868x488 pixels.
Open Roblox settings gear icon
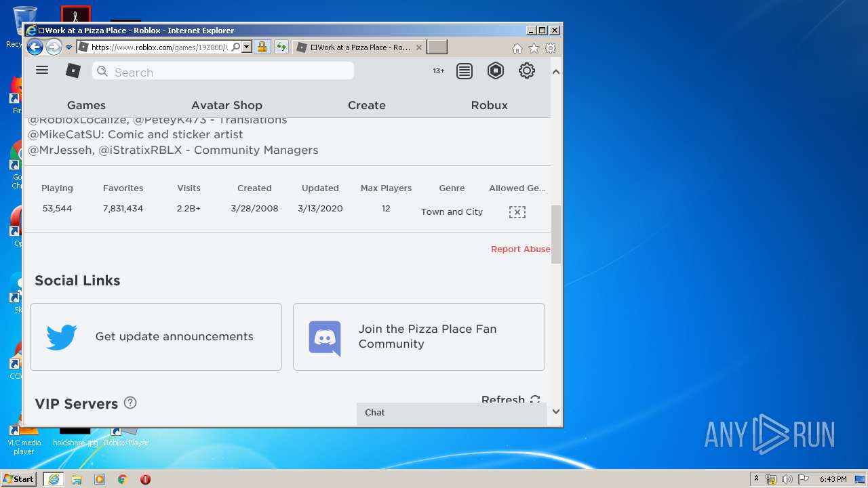click(527, 70)
